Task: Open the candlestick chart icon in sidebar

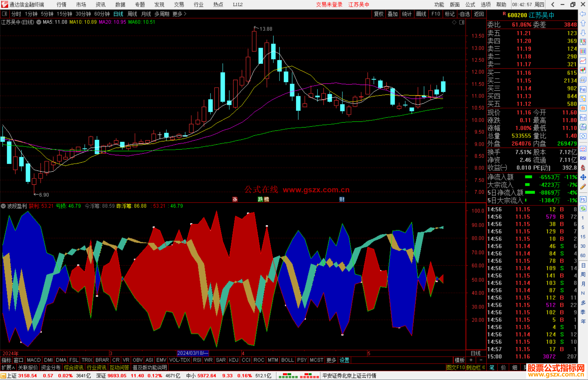Action: (583, 70)
